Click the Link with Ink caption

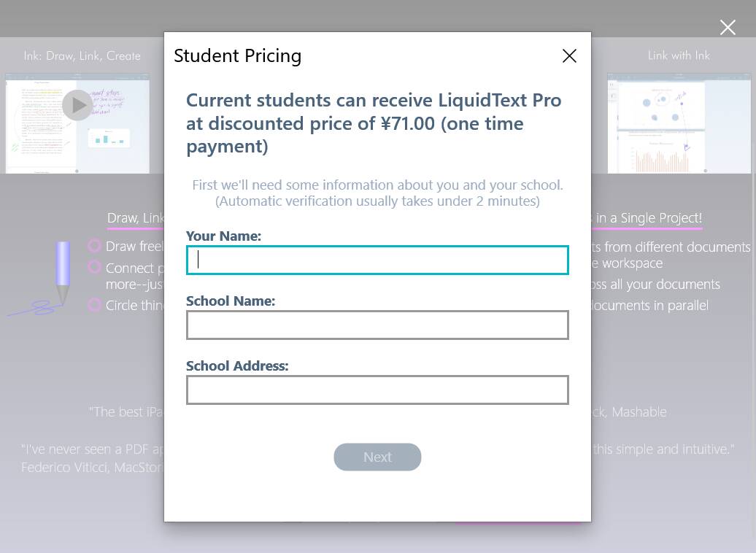pos(679,56)
